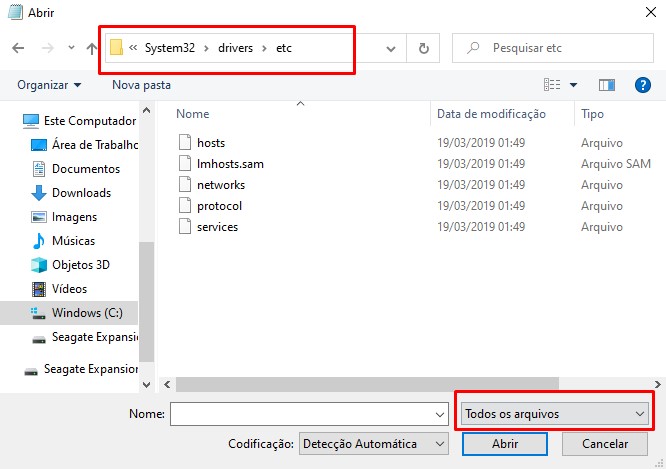The image size is (666, 469).
Task: Open the recent locations chevron
Action: [71, 48]
